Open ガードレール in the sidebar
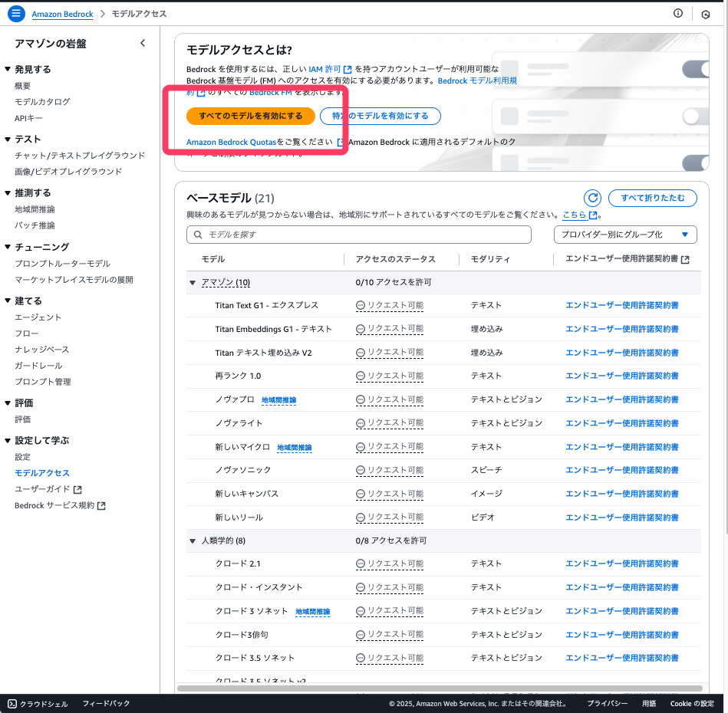 38,366
